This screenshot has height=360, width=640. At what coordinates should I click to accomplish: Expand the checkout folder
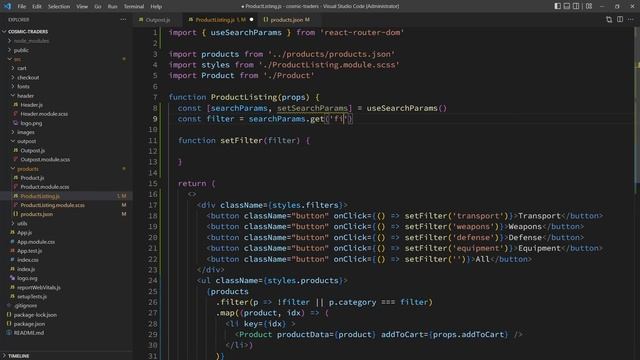pos(28,78)
